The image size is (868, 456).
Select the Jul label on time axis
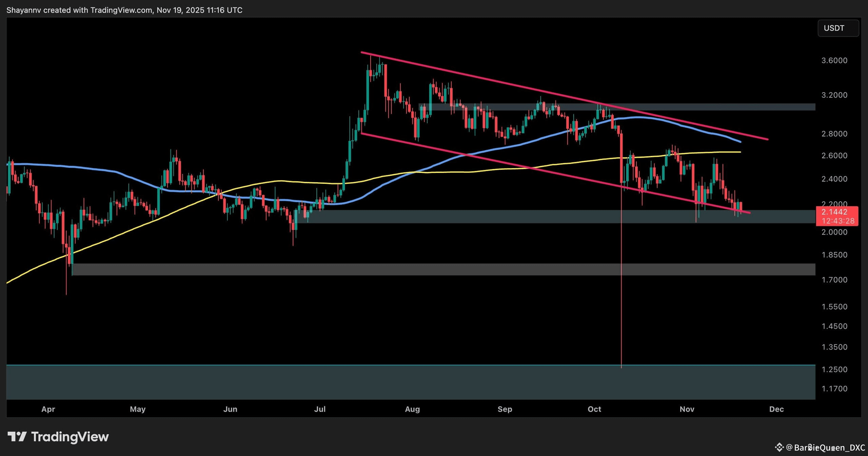pos(320,409)
